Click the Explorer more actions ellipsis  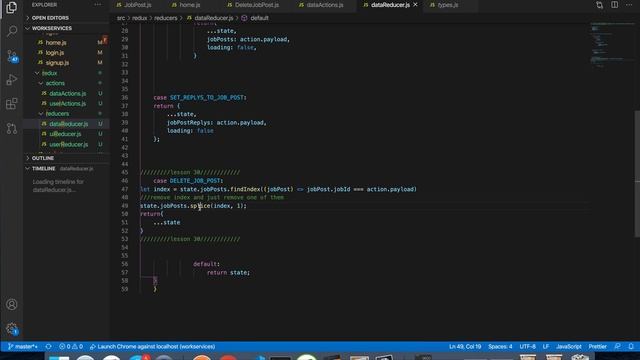tap(98, 5)
